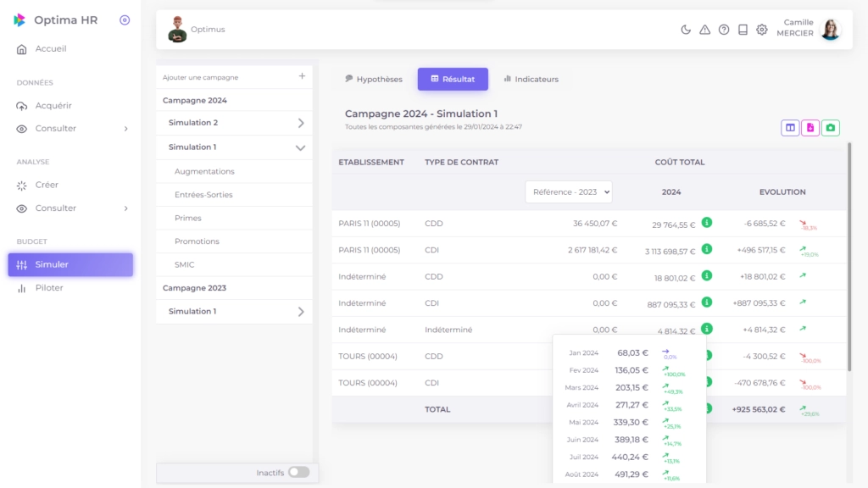Go to Piloter in the Budget section
The height and width of the screenshot is (488, 868).
coord(49,288)
